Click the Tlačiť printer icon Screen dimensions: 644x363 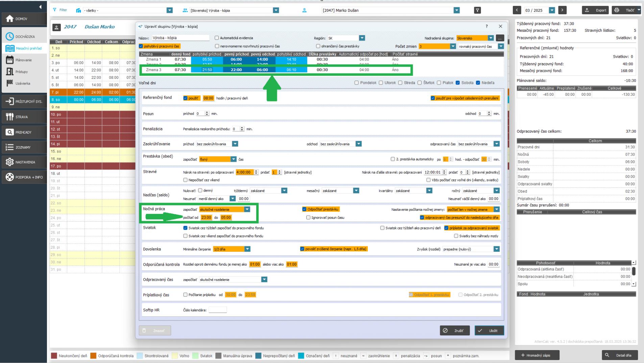(x=617, y=10)
